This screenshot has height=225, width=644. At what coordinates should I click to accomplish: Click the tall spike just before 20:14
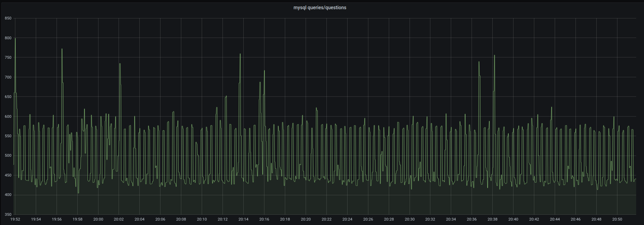[x=240, y=54]
